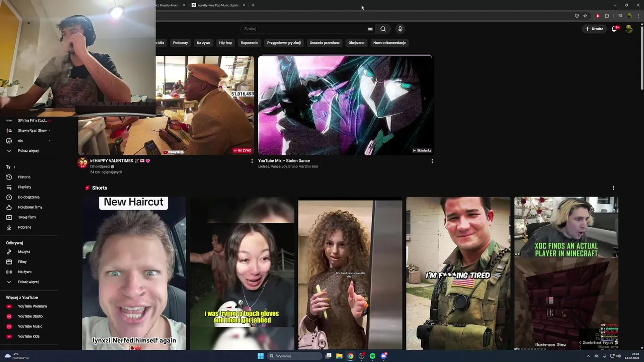The image size is (644, 362).
Task: Expand subscriptions with Pokaż więcej
Action: [x=28, y=151]
